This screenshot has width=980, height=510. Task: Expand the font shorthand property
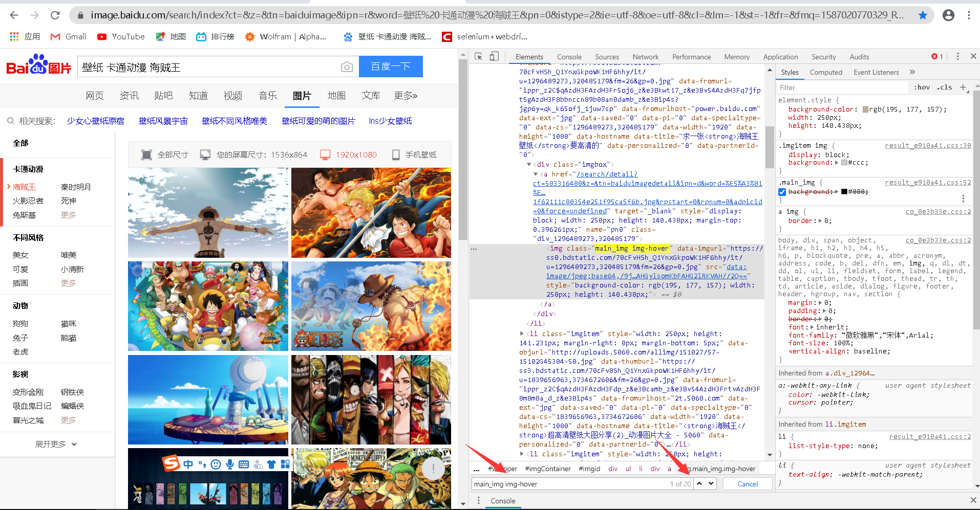pos(812,327)
